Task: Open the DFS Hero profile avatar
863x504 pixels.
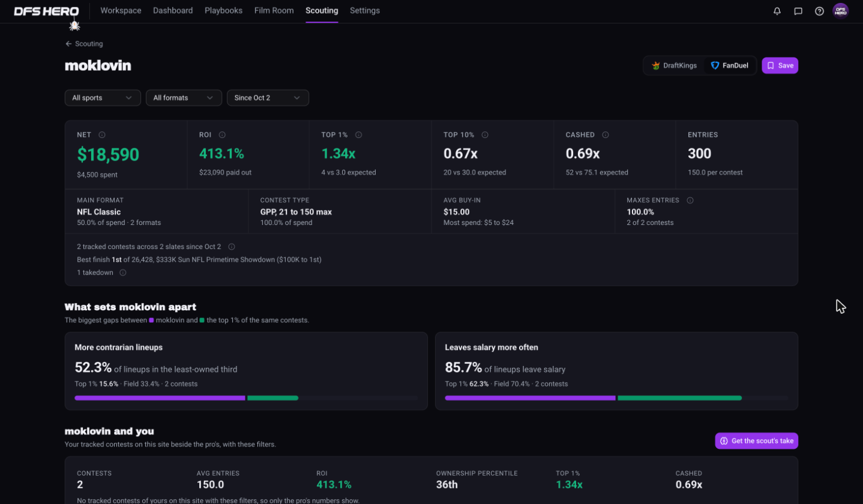Action: [840, 11]
